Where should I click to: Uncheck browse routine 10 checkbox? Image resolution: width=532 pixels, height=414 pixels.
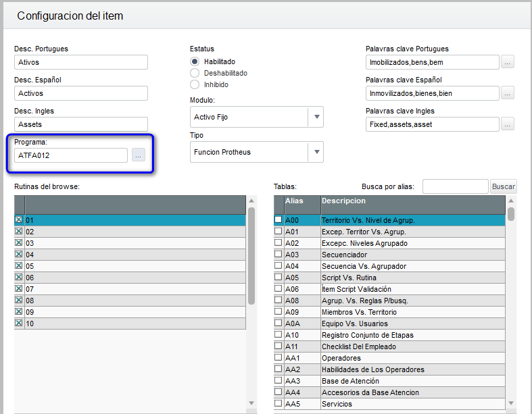(19, 323)
